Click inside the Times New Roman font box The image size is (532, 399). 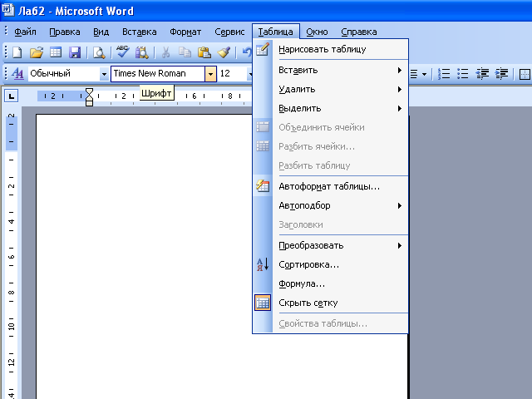[x=158, y=73]
